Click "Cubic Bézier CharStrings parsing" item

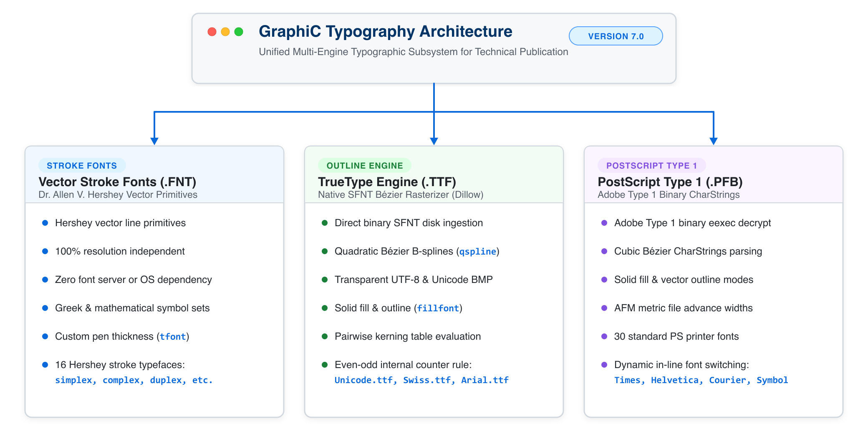688,252
